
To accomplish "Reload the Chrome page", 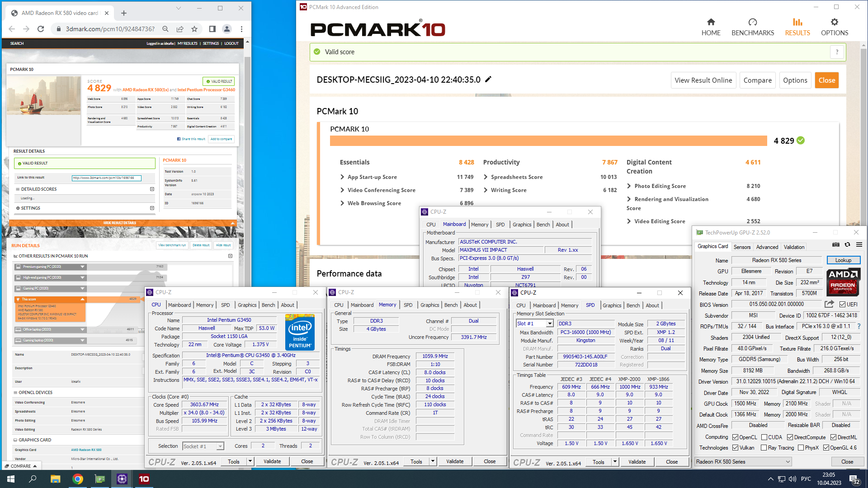I will click(41, 29).
